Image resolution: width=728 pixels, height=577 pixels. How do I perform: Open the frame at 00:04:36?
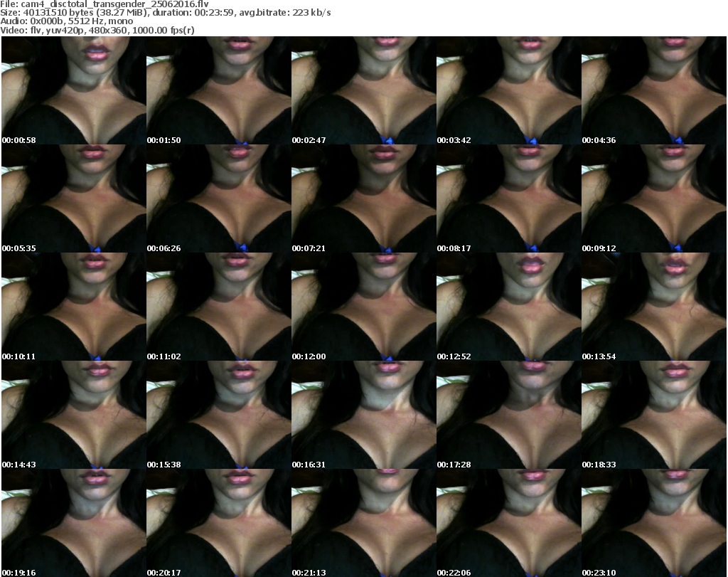click(x=654, y=90)
